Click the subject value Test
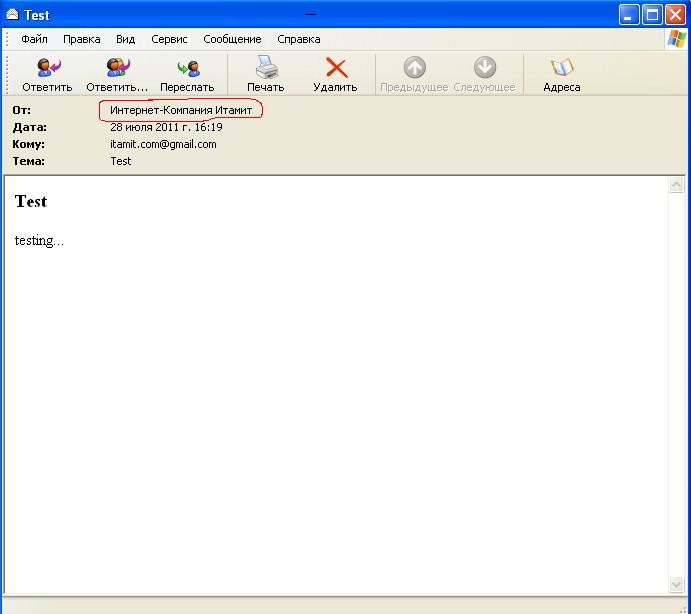The height and width of the screenshot is (614, 691). (120, 161)
